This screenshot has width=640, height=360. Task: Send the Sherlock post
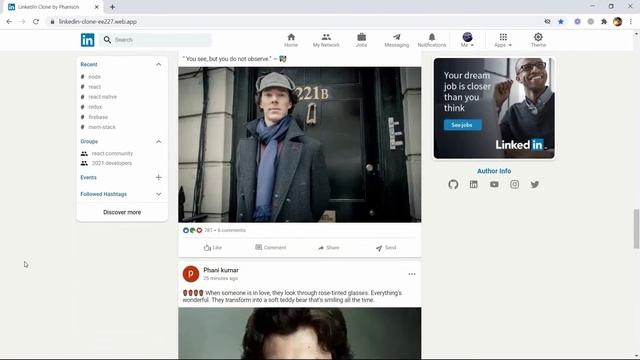click(386, 248)
